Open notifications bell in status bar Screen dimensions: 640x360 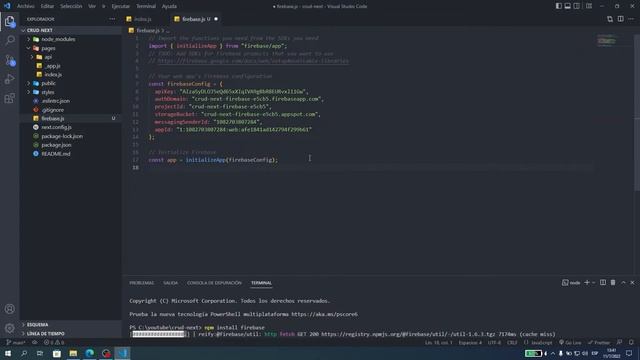click(x=631, y=342)
